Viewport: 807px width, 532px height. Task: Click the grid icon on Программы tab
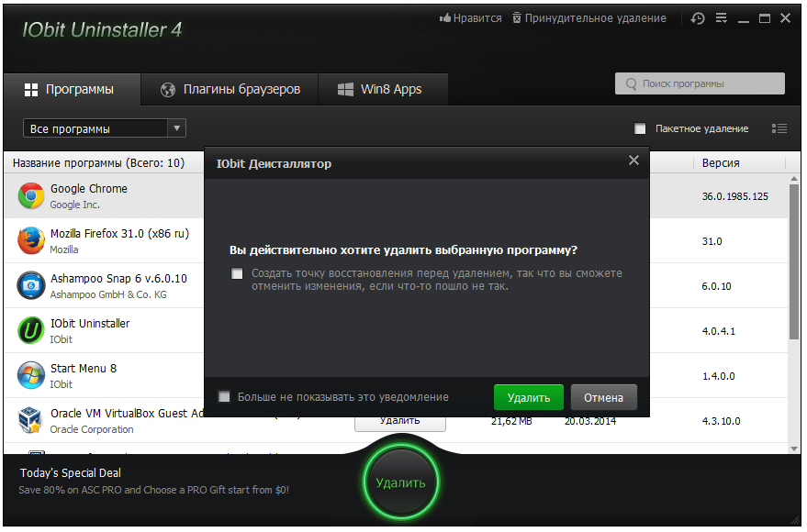[31, 90]
